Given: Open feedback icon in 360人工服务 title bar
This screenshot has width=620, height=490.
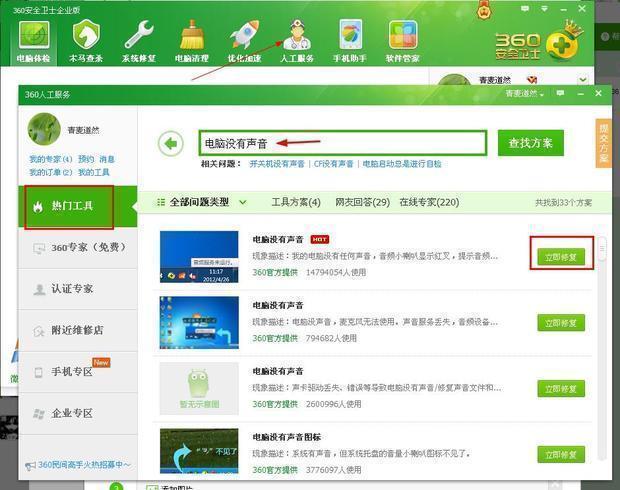Looking at the screenshot, I should [560, 93].
